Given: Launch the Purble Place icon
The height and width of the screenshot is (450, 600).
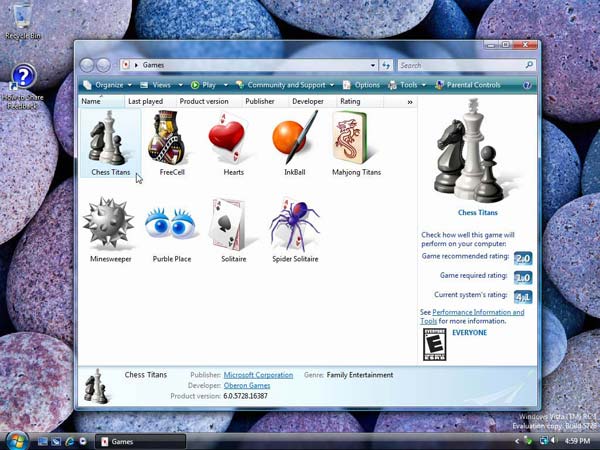Looking at the screenshot, I should point(171,225).
